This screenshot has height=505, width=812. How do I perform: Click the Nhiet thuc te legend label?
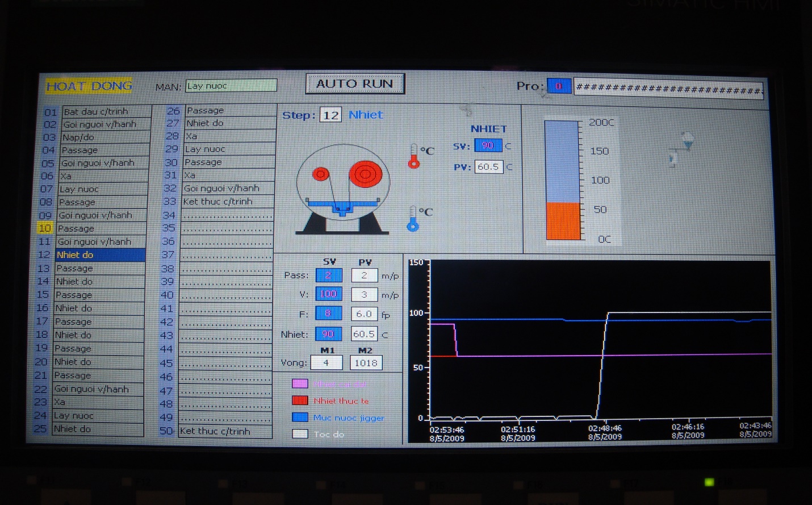(341, 401)
